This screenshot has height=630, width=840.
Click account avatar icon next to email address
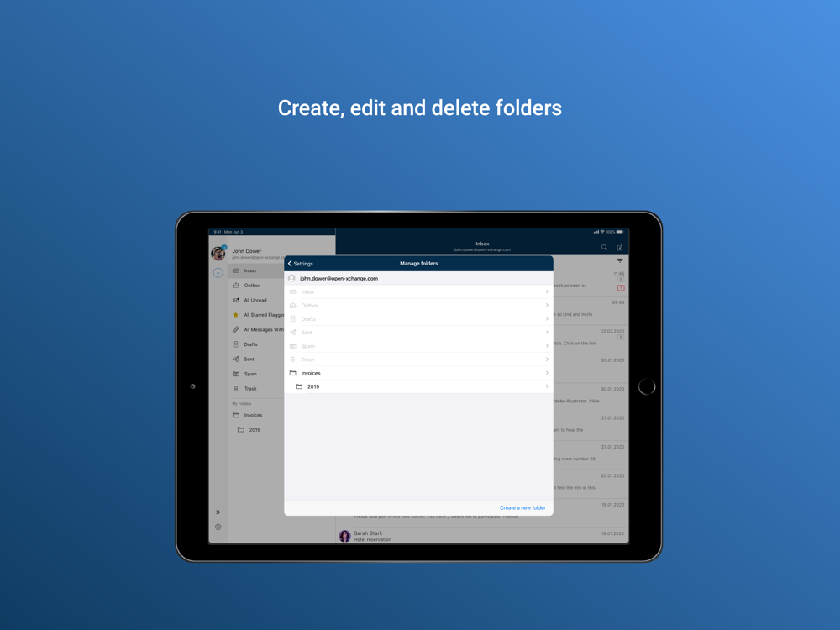click(291, 279)
